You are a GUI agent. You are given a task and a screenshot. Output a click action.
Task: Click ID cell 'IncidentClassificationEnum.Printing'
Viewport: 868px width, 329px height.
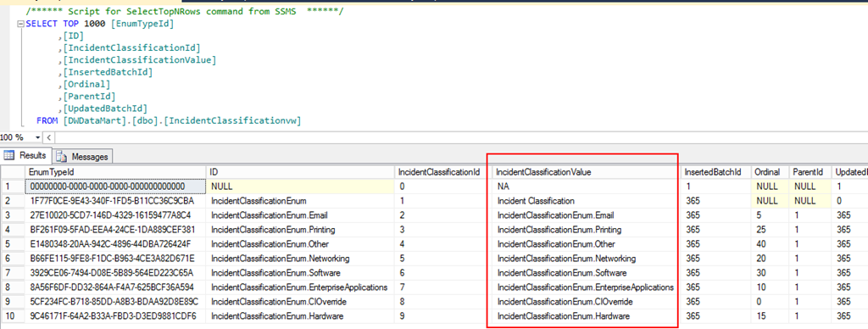click(301, 230)
